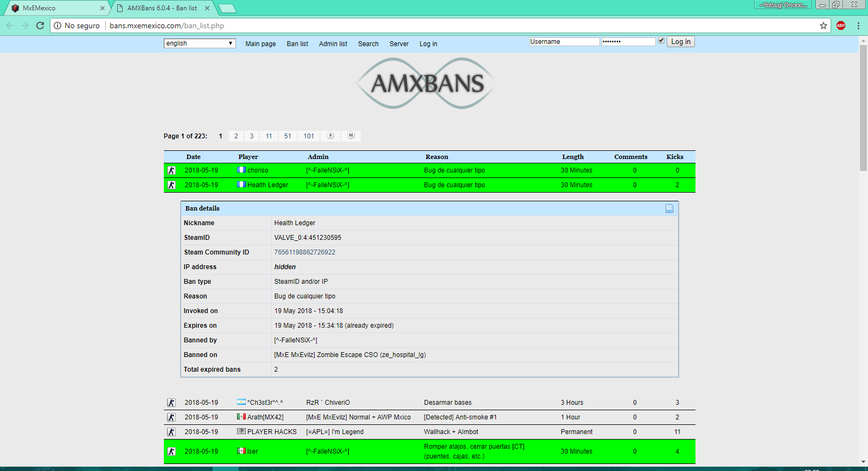Click the Yotsugi Onono profile button
868x471 pixels.
[x=783, y=5]
